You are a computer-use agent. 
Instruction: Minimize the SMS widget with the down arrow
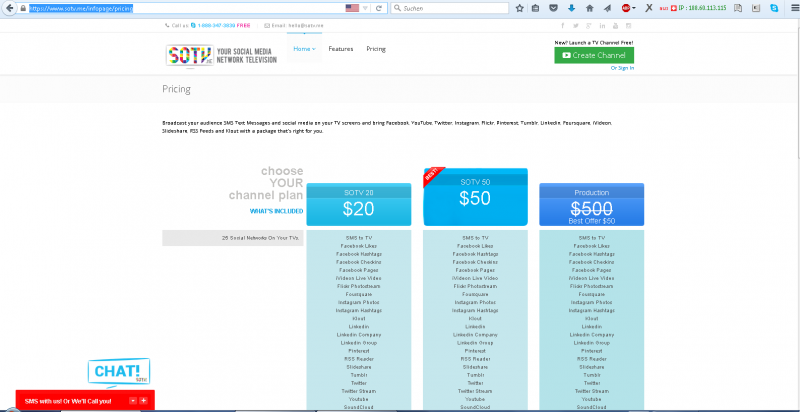(x=133, y=401)
